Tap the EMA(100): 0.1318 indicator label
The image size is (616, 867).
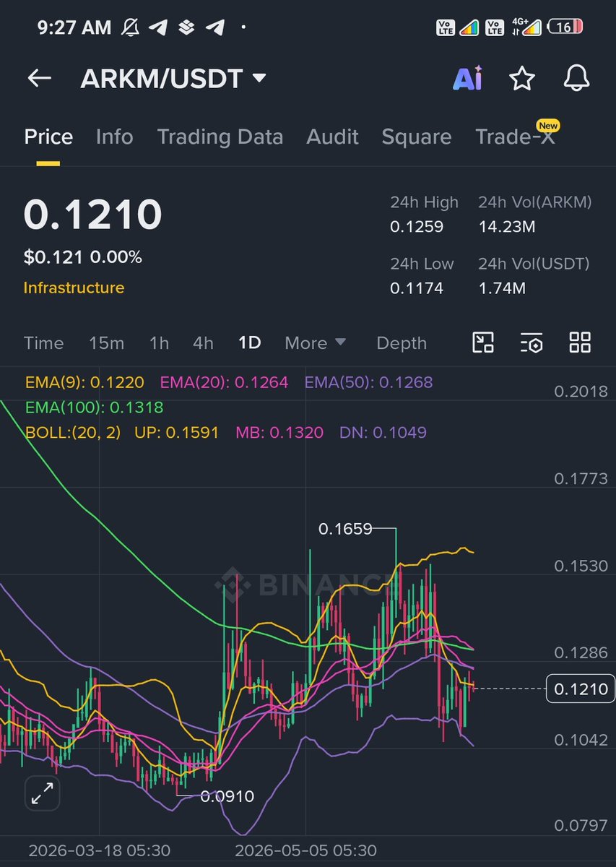click(94, 407)
